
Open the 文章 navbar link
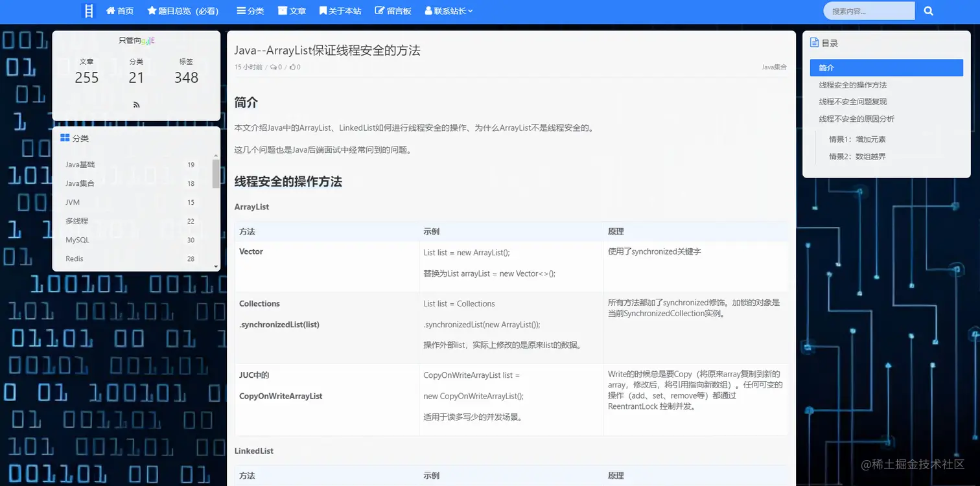point(292,11)
